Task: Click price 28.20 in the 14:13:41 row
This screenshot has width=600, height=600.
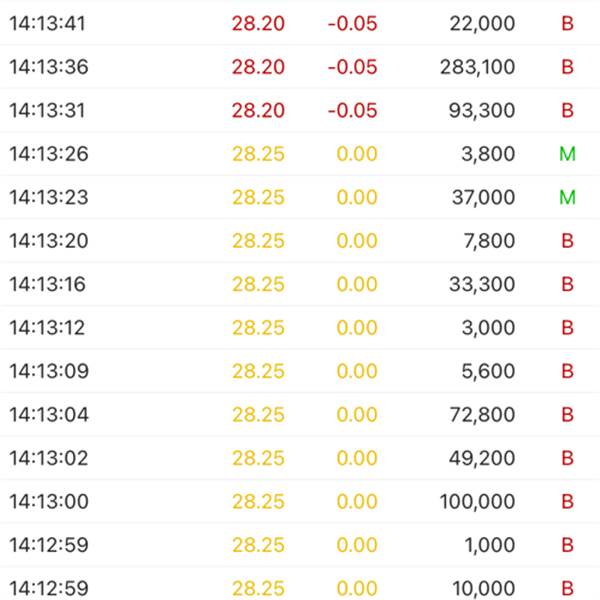Action: [258, 23]
